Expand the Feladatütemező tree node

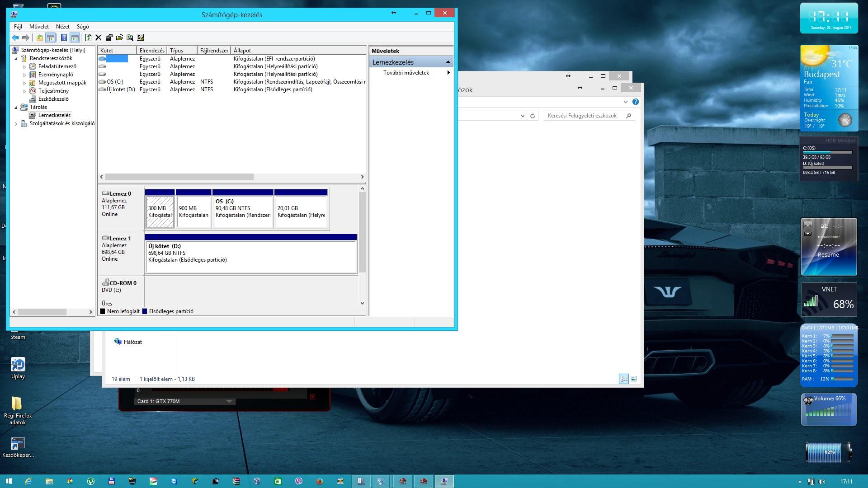25,67
